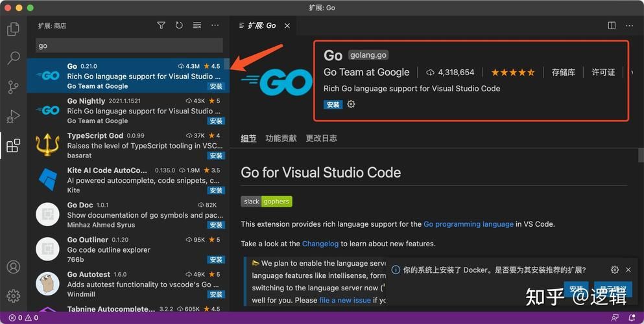Open the Go programming language link
The height and width of the screenshot is (324, 644).
(x=468, y=224)
